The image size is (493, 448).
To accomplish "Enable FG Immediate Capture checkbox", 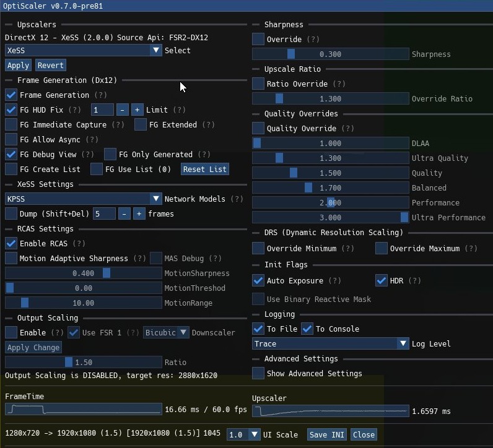I will 11,125.
